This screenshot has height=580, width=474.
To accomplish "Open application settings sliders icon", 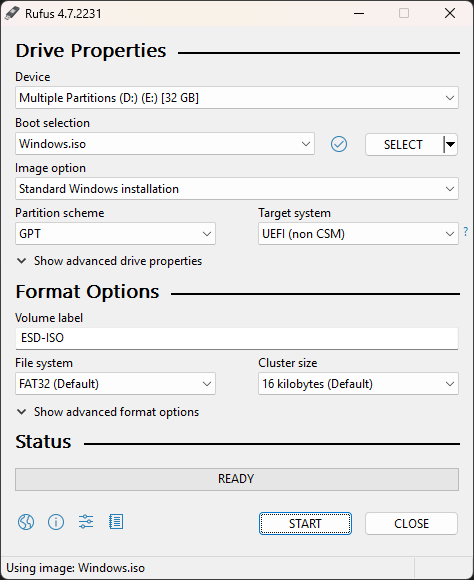I will (x=86, y=522).
